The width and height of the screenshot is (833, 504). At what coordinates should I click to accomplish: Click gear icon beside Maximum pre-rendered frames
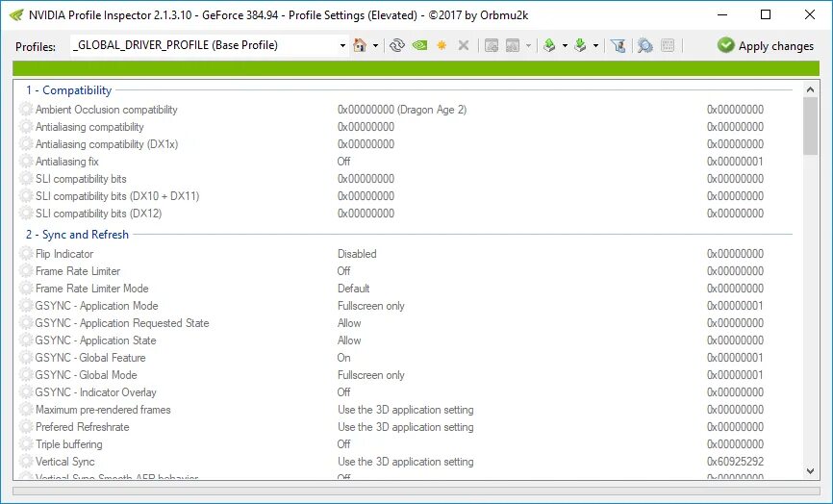pyautogui.click(x=26, y=410)
